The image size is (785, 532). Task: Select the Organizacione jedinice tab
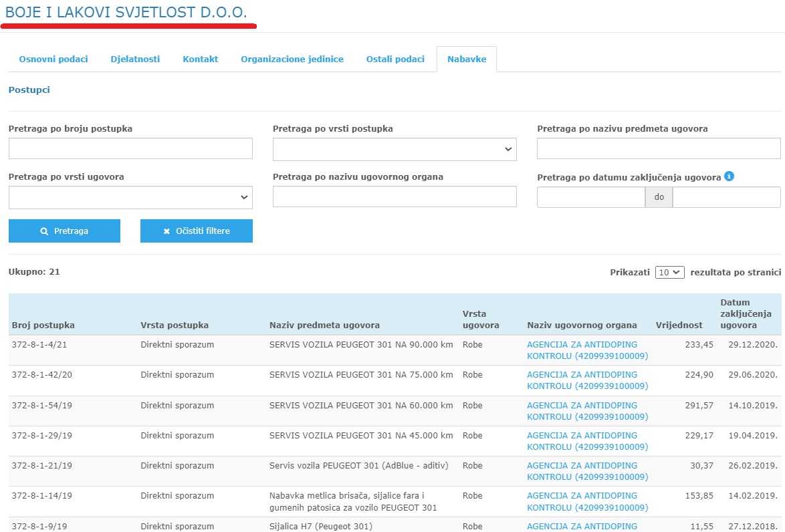[292, 59]
